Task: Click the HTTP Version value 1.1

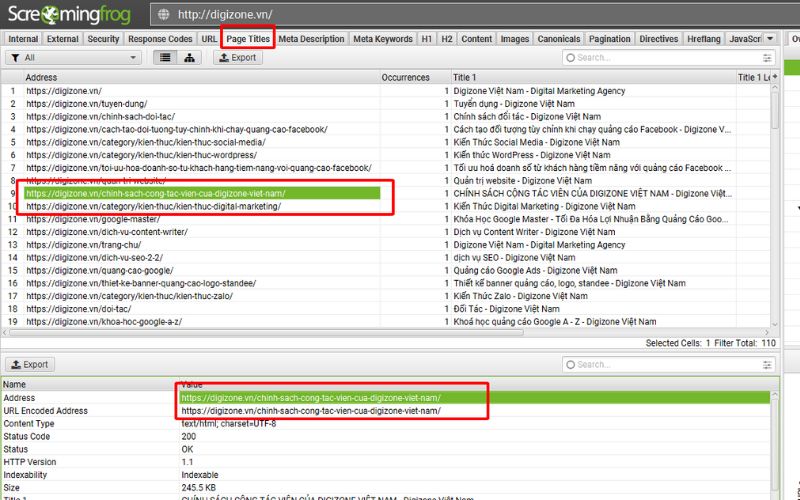Action: pyautogui.click(x=187, y=462)
